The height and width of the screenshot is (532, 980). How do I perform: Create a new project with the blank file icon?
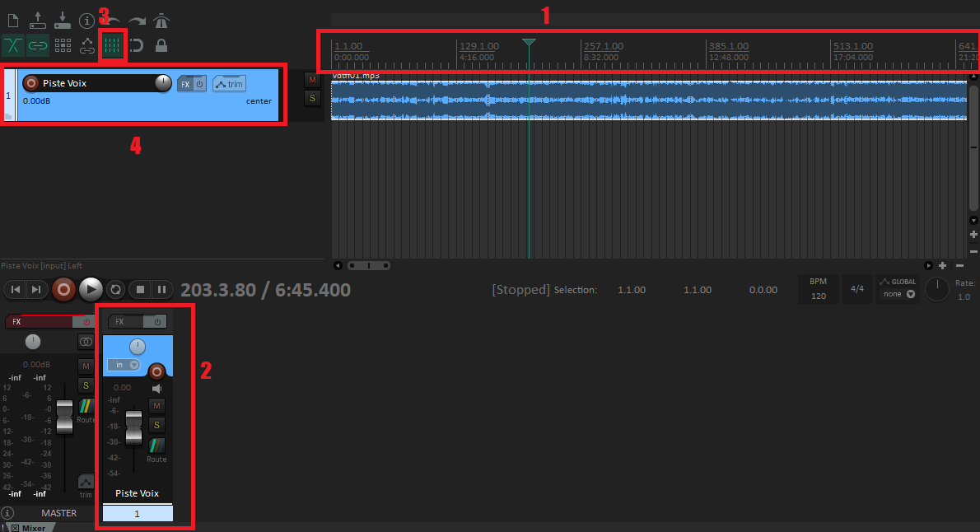12,21
